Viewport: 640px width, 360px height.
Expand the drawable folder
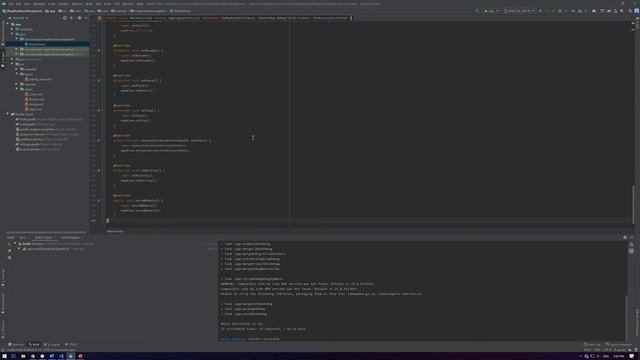coord(17,69)
